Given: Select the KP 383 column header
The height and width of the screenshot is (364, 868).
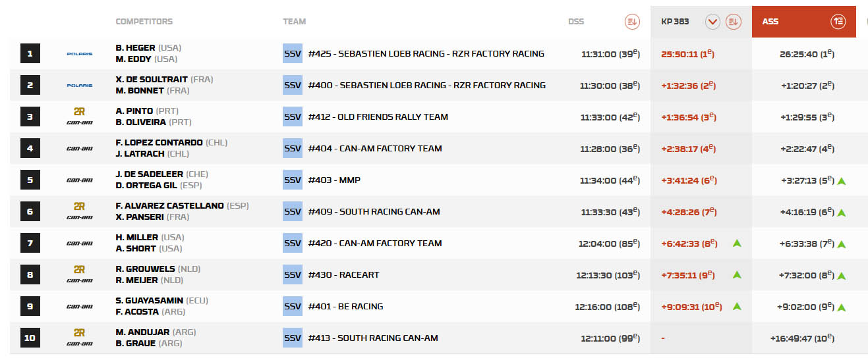Looking at the screenshot, I should pyautogui.click(x=675, y=22).
